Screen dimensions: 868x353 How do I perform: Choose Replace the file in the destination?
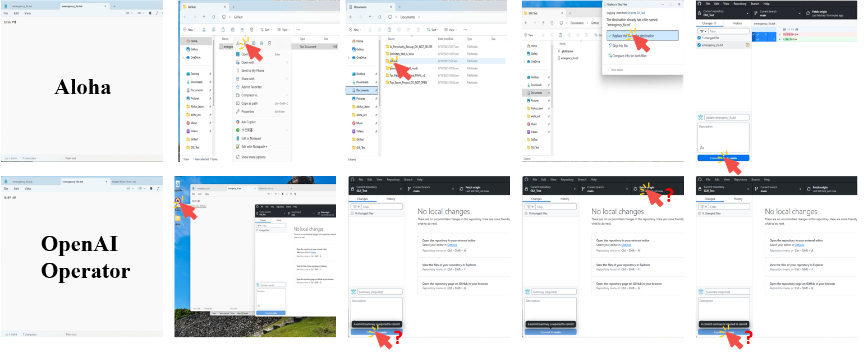[642, 35]
